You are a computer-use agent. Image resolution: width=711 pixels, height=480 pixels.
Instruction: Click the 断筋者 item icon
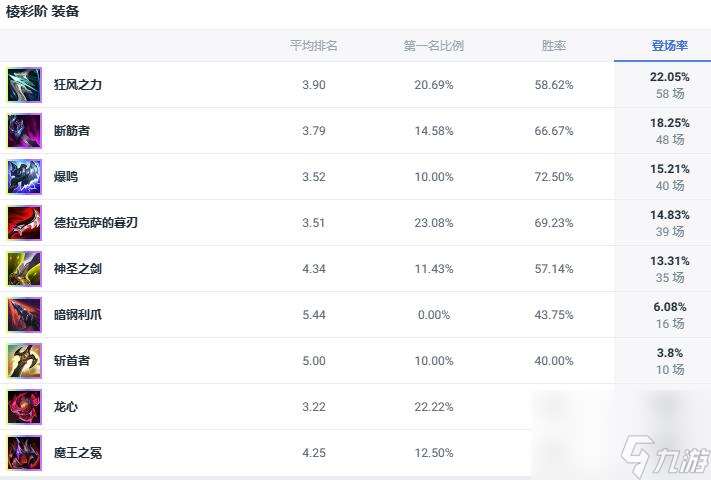click(24, 131)
